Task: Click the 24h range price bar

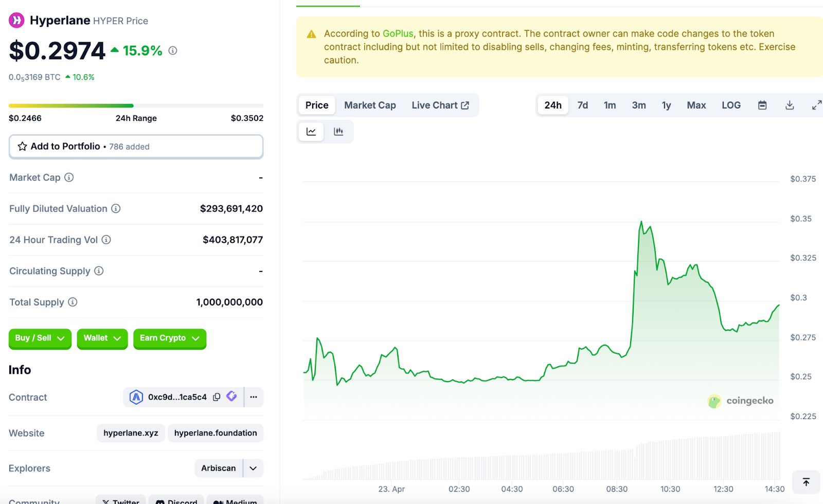Action: click(x=136, y=106)
